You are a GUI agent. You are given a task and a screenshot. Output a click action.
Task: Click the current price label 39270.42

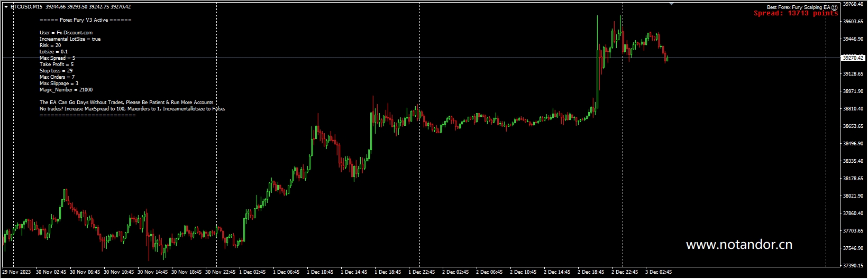[x=853, y=58]
